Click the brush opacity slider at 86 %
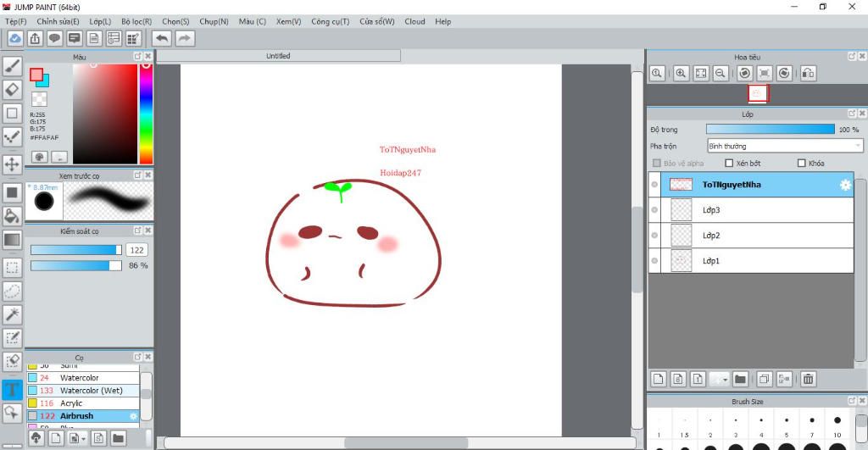The width and height of the screenshot is (868, 450). pyautogui.click(x=76, y=266)
